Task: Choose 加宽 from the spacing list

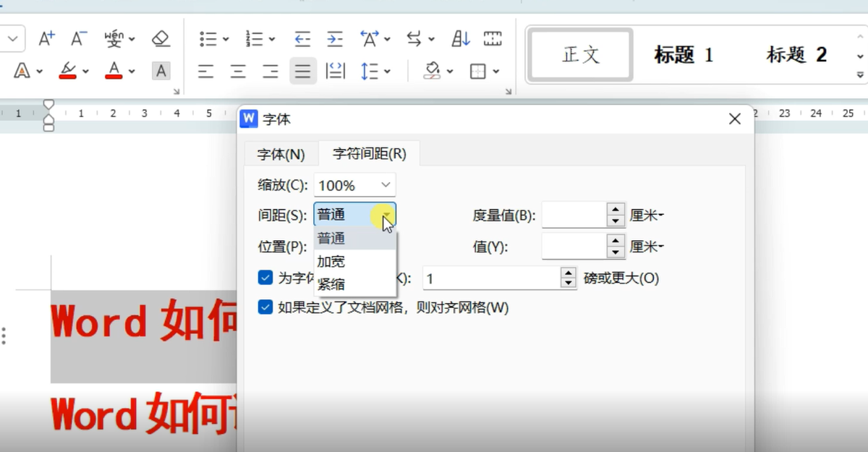Action: coord(354,261)
